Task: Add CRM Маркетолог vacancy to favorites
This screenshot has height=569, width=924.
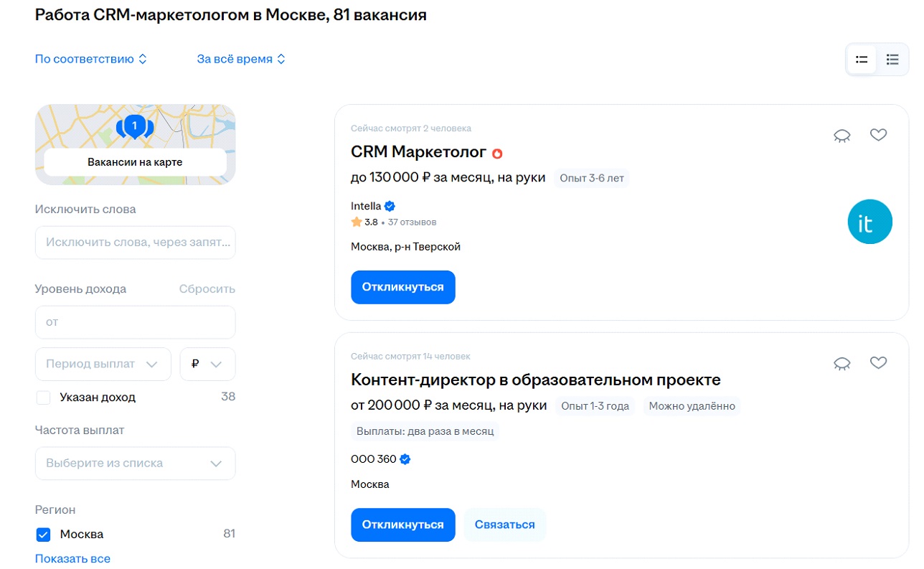Action: pos(878,135)
